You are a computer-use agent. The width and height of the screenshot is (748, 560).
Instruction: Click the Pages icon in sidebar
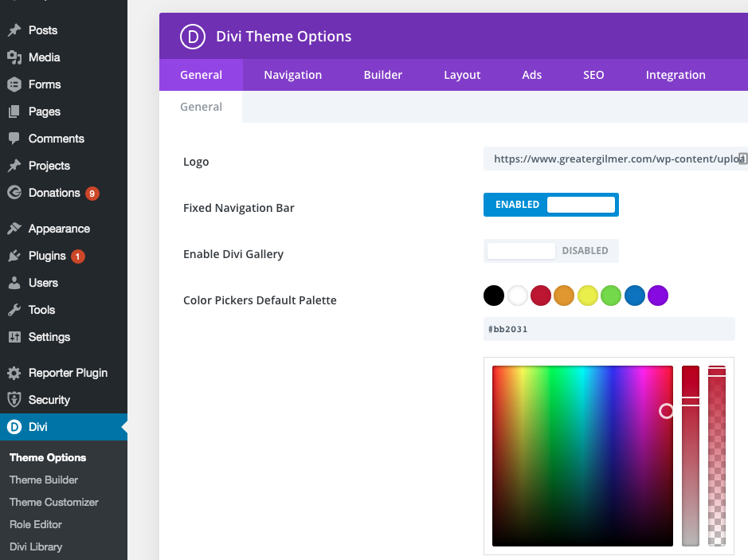tap(14, 112)
